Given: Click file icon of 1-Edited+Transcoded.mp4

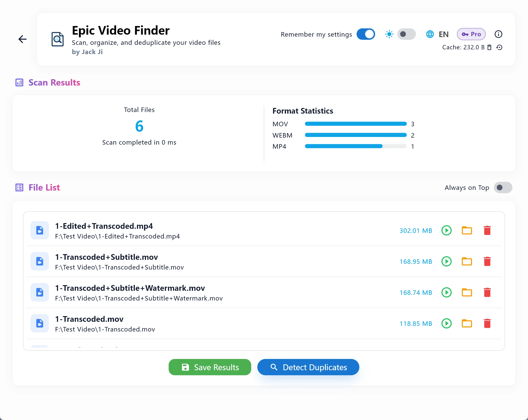Looking at the screenshot, I should (x=40, y=230).
